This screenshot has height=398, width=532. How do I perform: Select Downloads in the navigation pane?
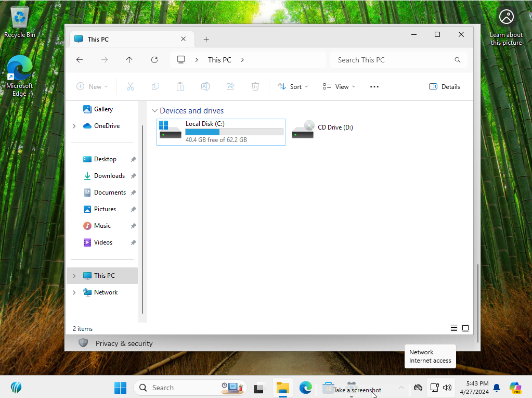coord(109,176)
